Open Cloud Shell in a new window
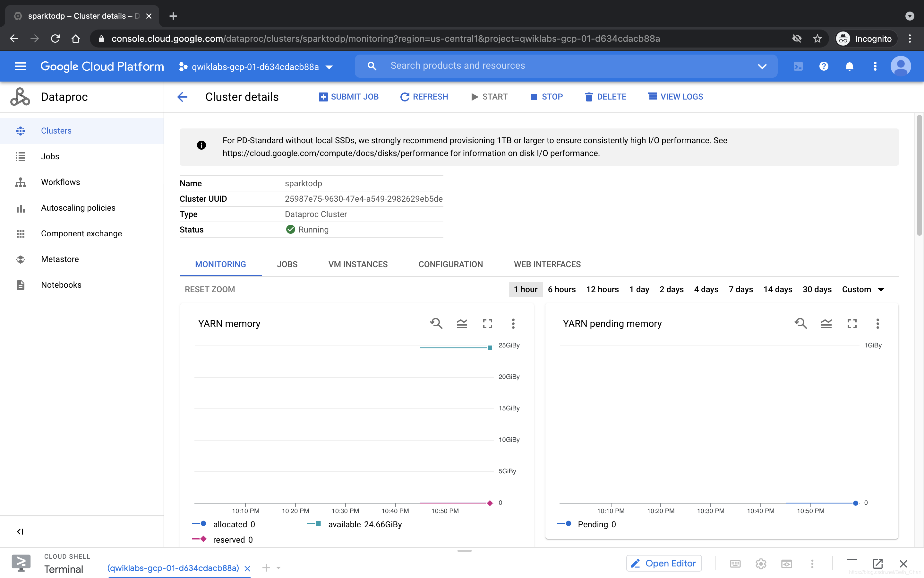The width and height of the screenshot is (924, 578). click(x=877, y=564)
